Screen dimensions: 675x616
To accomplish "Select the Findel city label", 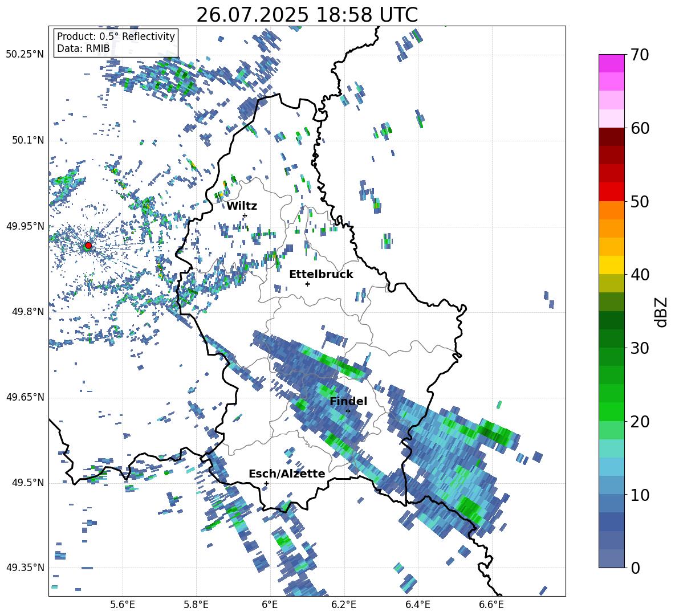I will pos(348,401).
